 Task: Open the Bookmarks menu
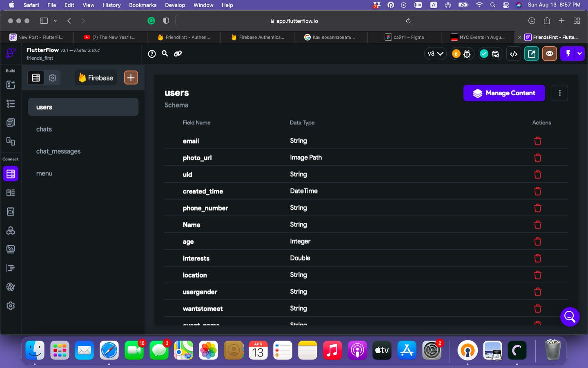tap(143, 5)
